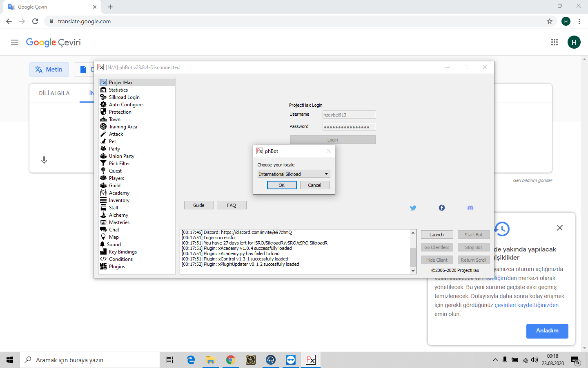Open the Facebook icon link
The image size is (588, 368).
[441, 208]
